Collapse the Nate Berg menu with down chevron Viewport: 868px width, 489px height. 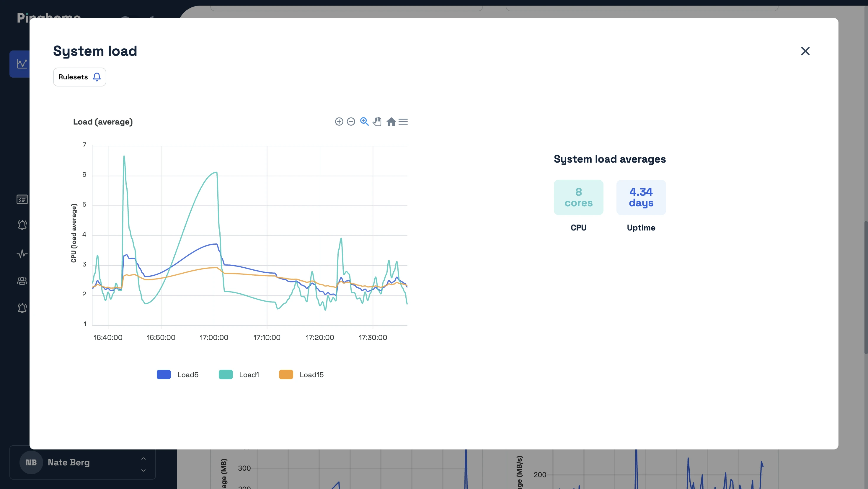point(143,470)
